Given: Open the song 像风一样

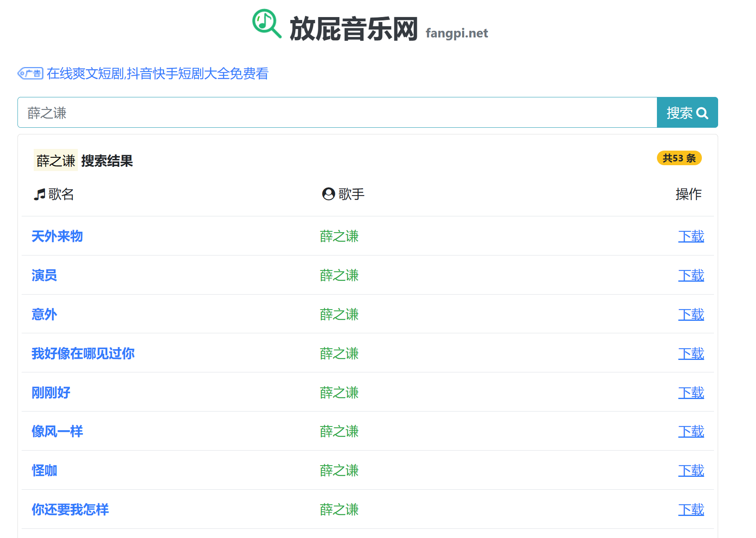Looking at the screenshot, I should point(57,431).
